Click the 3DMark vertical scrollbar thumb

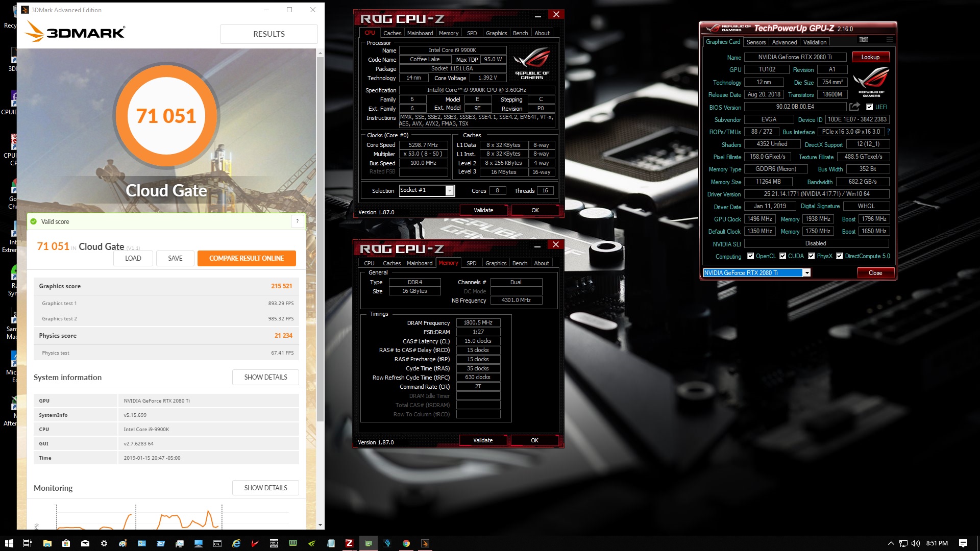320,239
